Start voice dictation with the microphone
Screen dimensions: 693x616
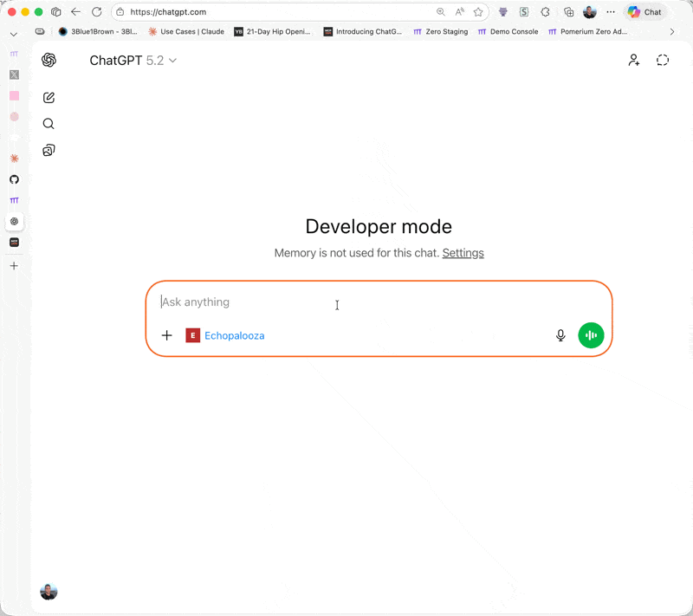(560, 335)
